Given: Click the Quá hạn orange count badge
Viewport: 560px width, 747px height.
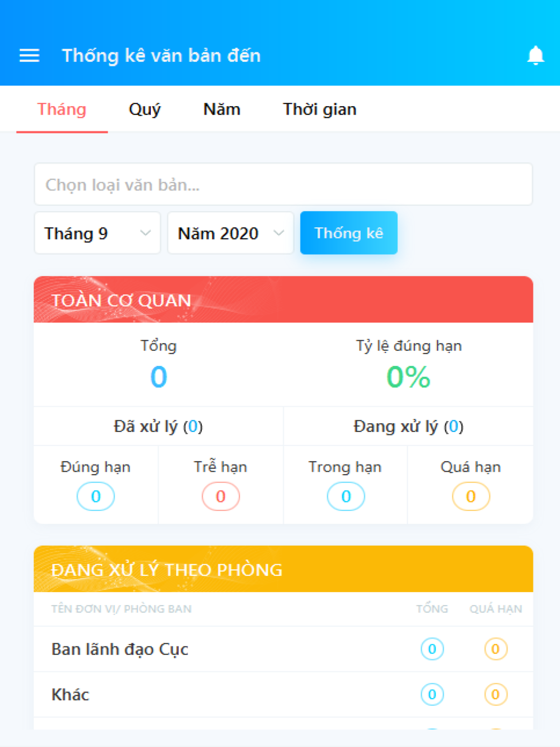Looking at the screenshot, I should 471,497.
